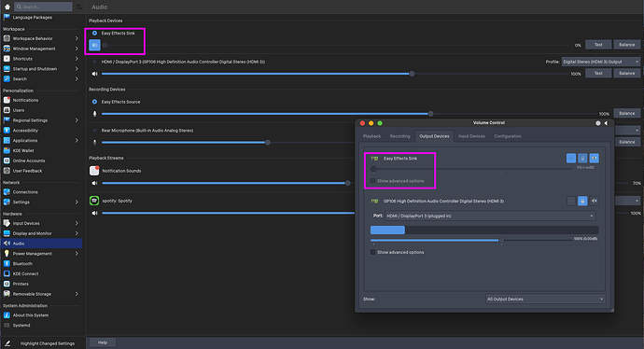Open Window Management settings icon
Screen dimensions: 644x349
[x=7, y=49]
